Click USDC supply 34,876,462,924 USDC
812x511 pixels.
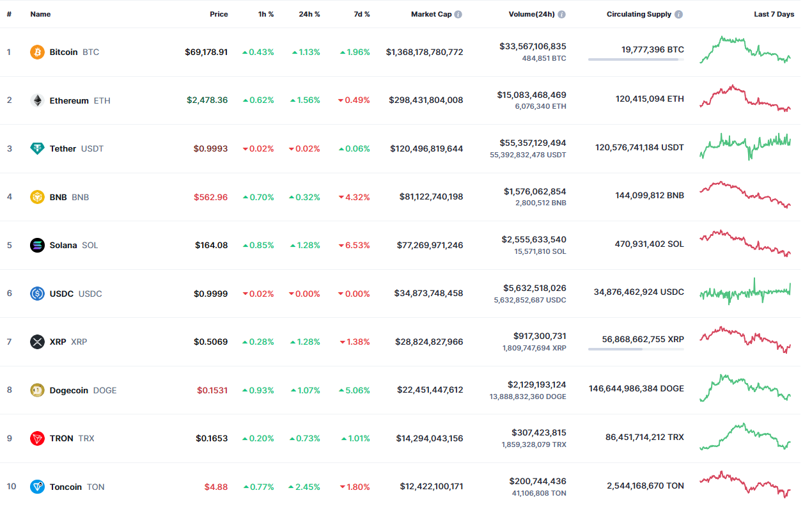coord(639,292)
